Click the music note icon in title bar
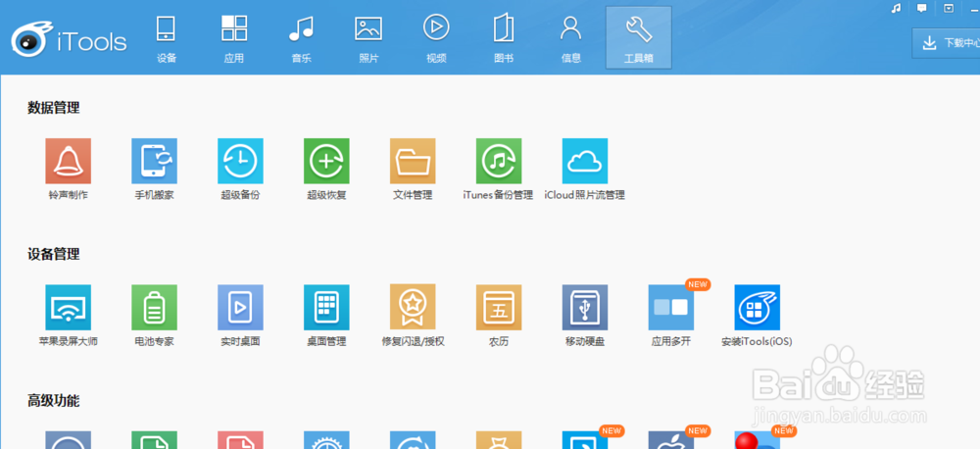This screenshot has width=980, height=449. 896,8
